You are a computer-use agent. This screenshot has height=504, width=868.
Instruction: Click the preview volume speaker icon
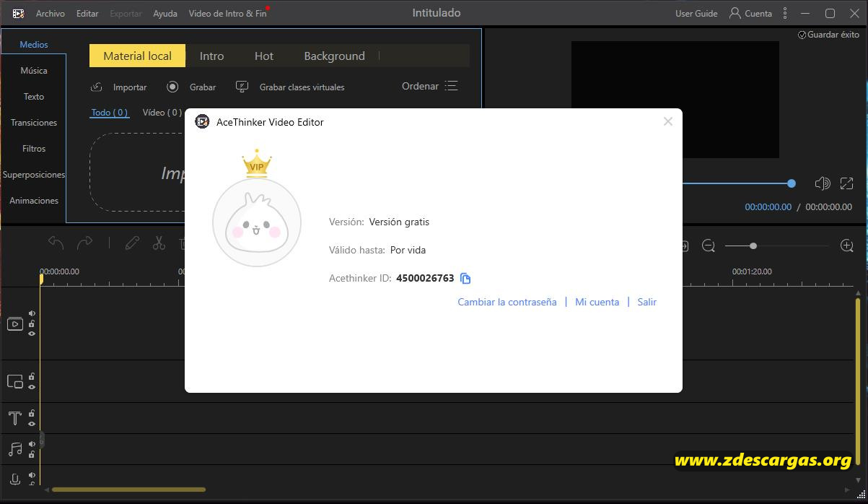coord(822,183)
